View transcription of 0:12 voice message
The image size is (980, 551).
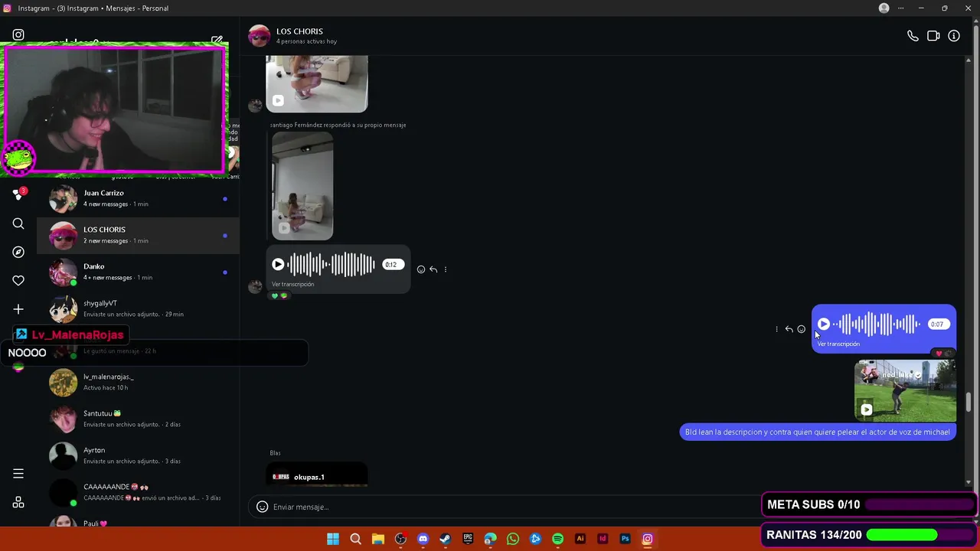[292, 284]
